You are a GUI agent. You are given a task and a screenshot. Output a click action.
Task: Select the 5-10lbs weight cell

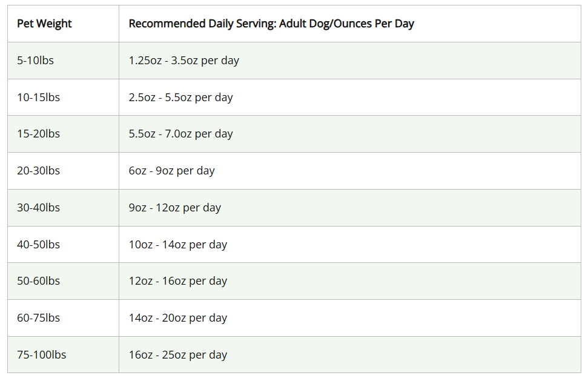point(35,61)
